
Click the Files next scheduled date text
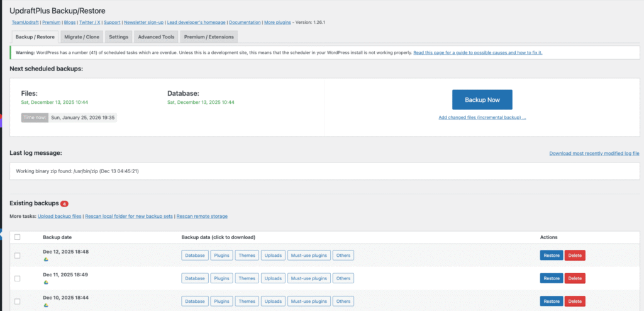tap(55, 102)
